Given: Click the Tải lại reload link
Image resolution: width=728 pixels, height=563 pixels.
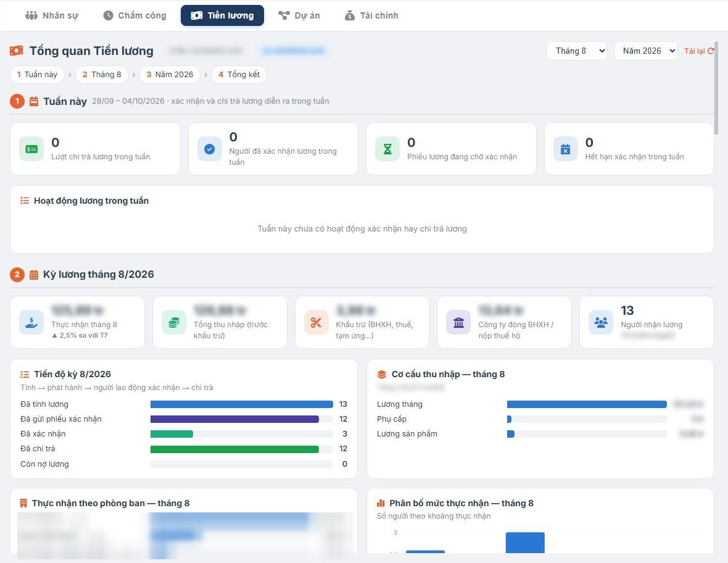Looking at the screenshot, I should click(699, 51).
